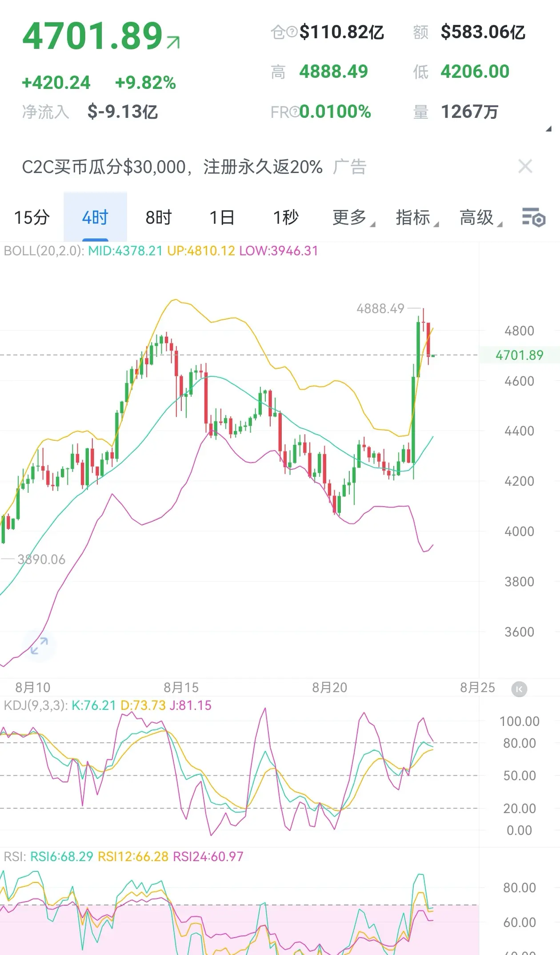Tap the UP:4810.12 Bollinger value
Screen dimensions: 560x955
pos(201,251)
